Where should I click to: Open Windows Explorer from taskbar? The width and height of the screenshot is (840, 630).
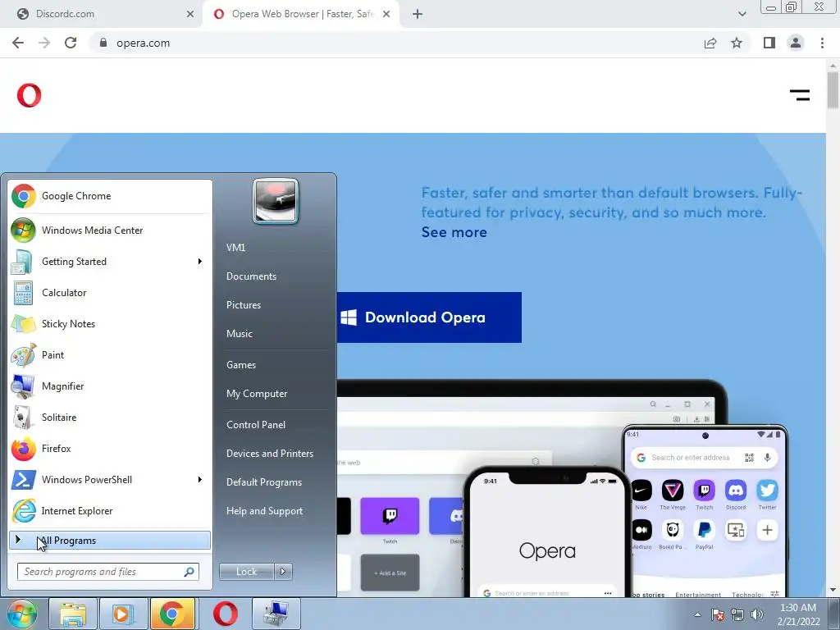pos(73,614)
